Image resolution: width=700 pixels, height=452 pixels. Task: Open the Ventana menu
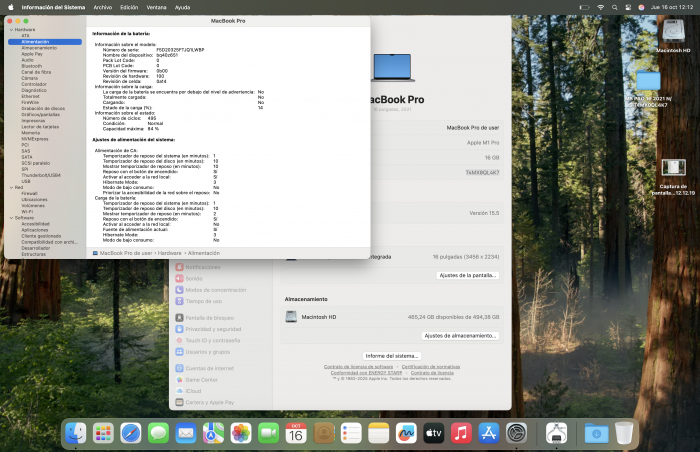pos(156,6)
